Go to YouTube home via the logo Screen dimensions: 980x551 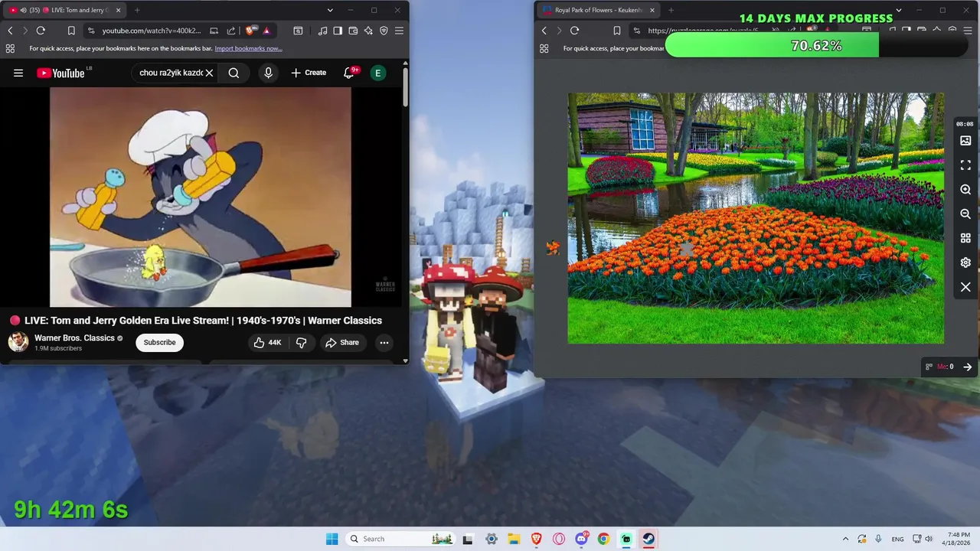tap(60, 73)
